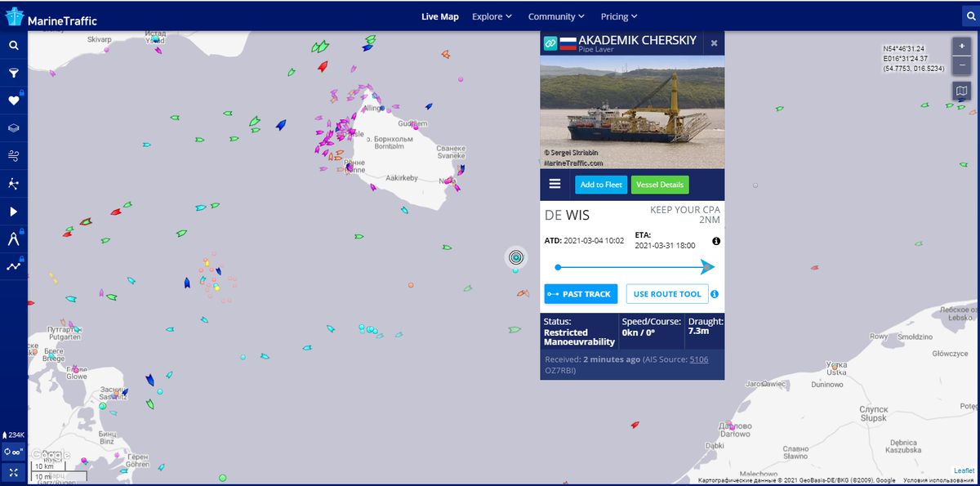This screenshot has width=980, height=486.
Task: Open the Pricing dropdown menu
Action: pyautogui.click(x=619, y=16)
